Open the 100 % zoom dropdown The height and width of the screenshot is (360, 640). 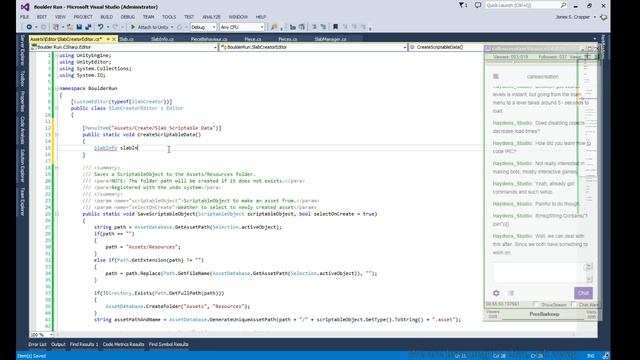pos(42,335)
